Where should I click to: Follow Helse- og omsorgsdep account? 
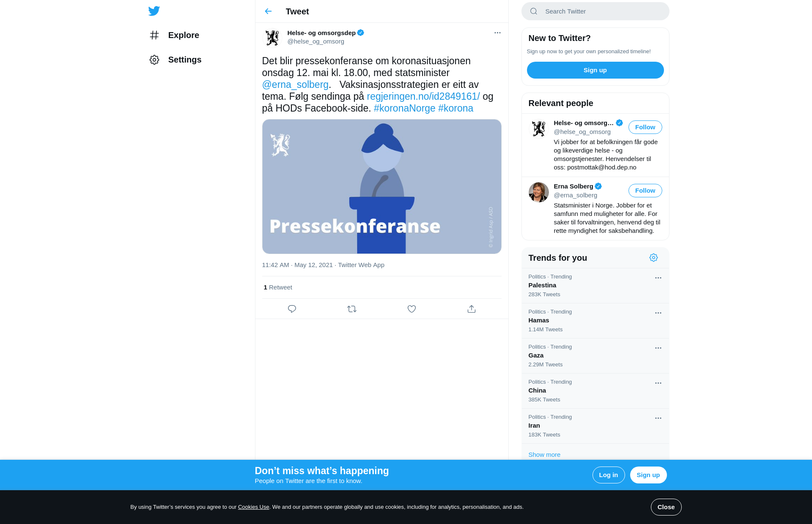[645, 127]
